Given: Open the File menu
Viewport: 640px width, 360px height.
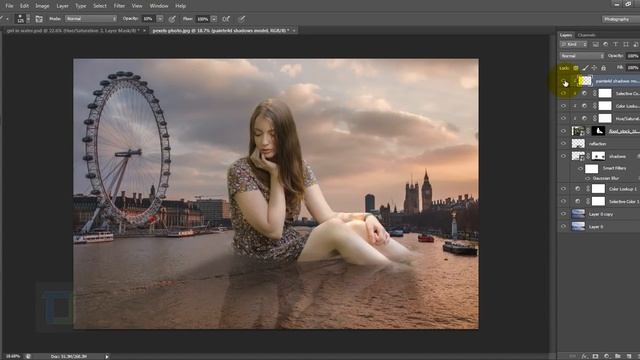Looking at the screenshot, I should (9, 6).
